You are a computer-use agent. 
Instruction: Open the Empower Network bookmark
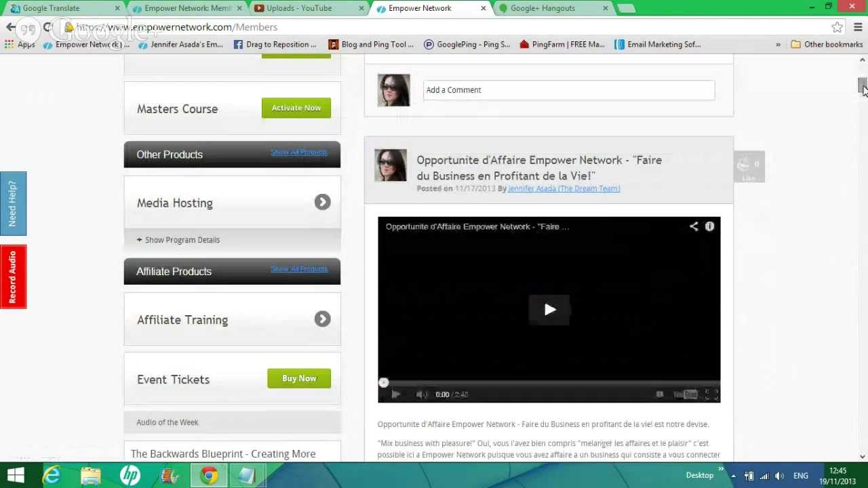tap(86, 44)
